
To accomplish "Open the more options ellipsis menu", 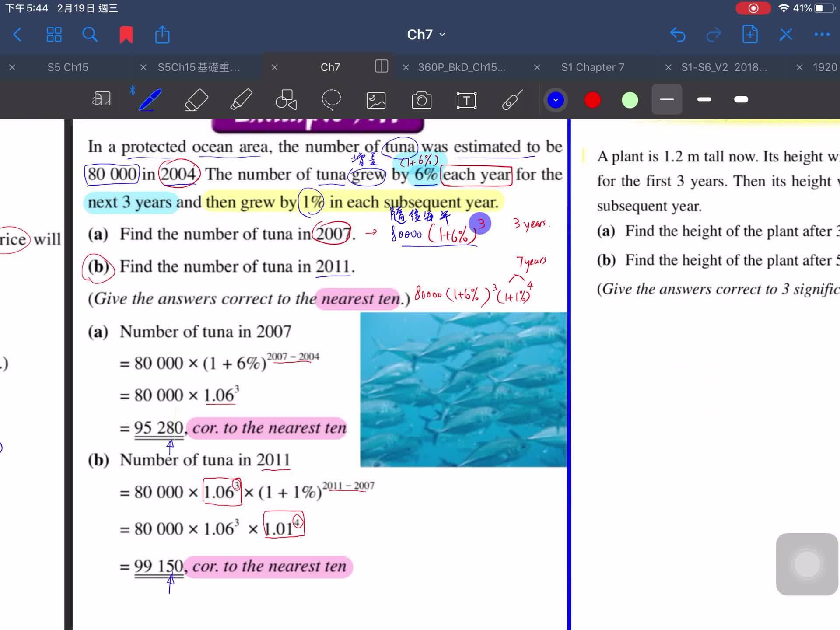I will [x=822, y=34].
